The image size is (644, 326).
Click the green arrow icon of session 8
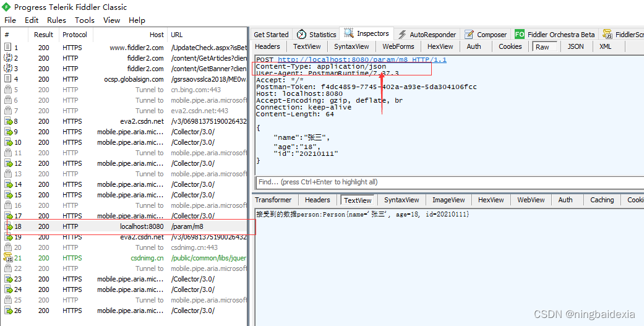8,121
